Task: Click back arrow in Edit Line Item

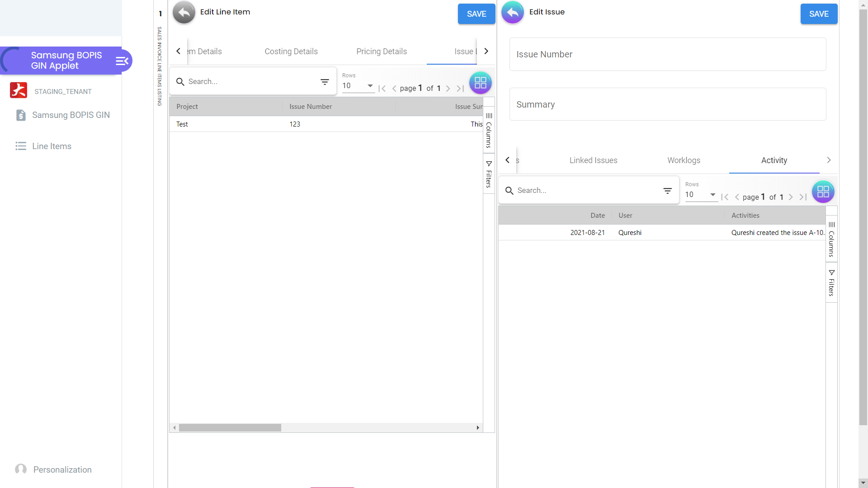Action: click(184, 13)
